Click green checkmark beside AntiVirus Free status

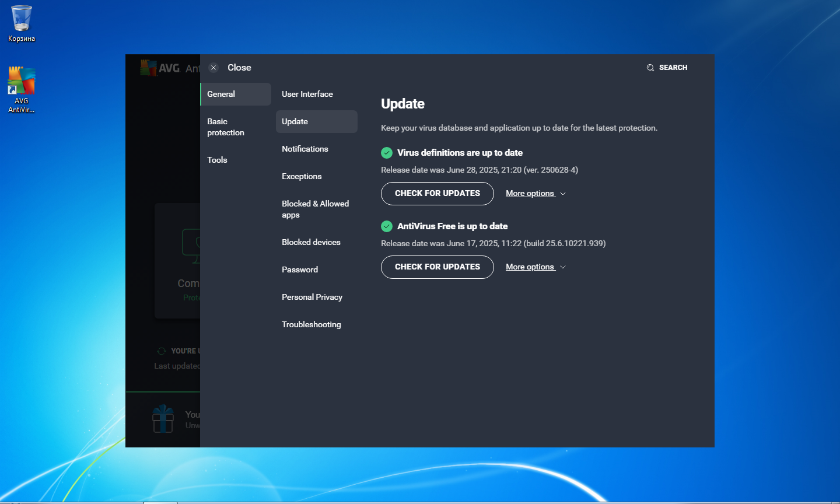pos(387,226)
